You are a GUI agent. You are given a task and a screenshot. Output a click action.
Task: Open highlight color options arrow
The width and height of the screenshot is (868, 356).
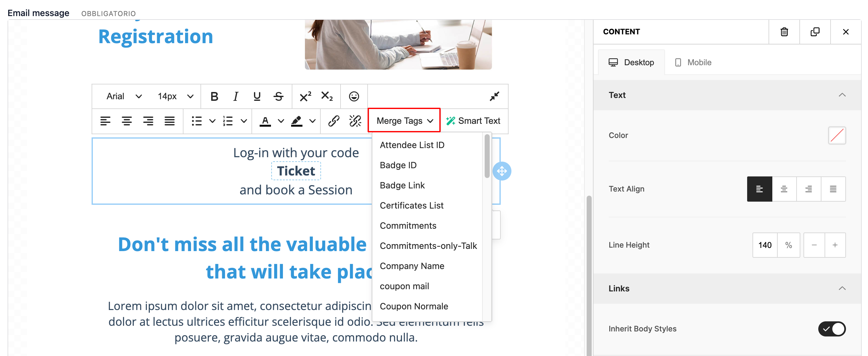coord(313,121)
